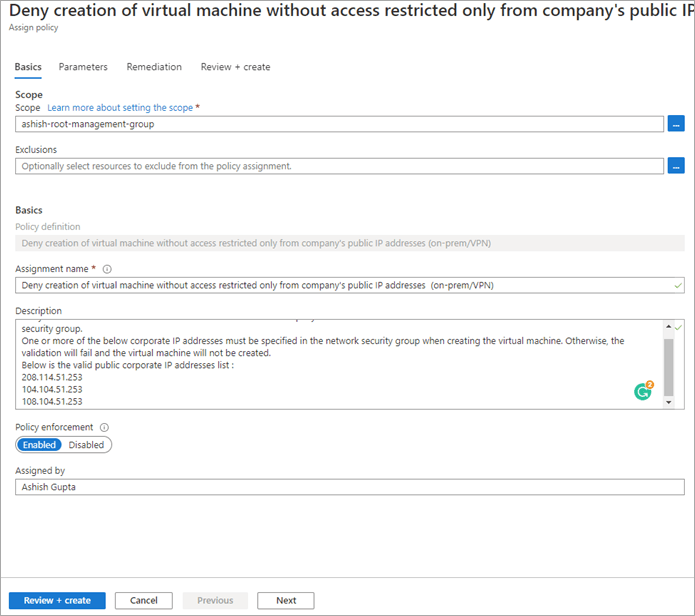Open the Exclusions picker ellipsis button
Image resolution: width=695 pixels, height=616 pixels.
tap(676, 166)
